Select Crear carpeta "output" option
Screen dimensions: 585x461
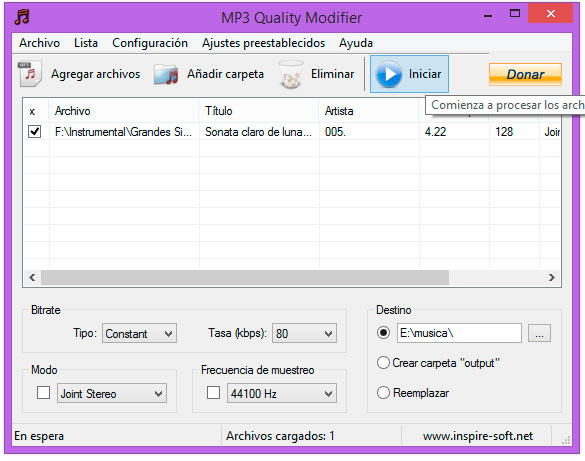pos(383,363)
